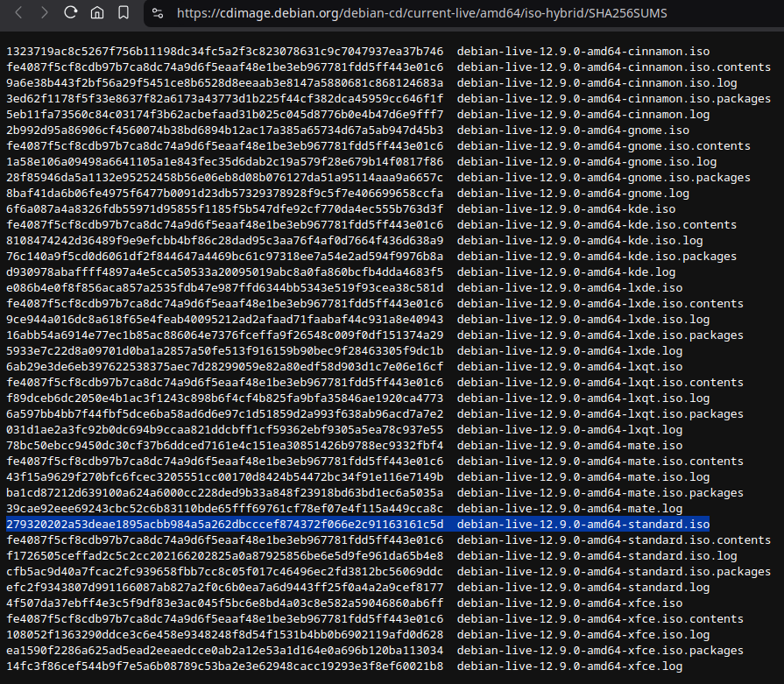The image size is (784, 684).
Task: Bookmark this page with the bookmark icon
Action: [x=124, y=12]
